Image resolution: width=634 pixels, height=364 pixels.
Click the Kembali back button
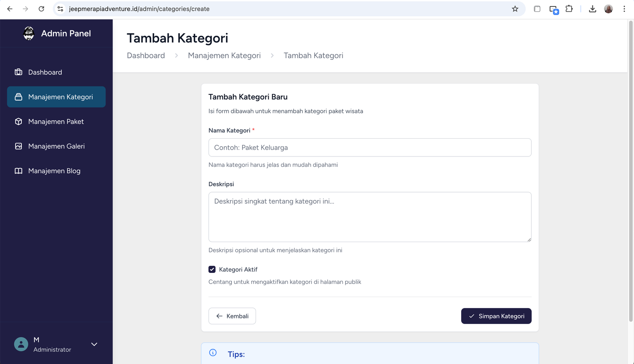coord(232,316)
